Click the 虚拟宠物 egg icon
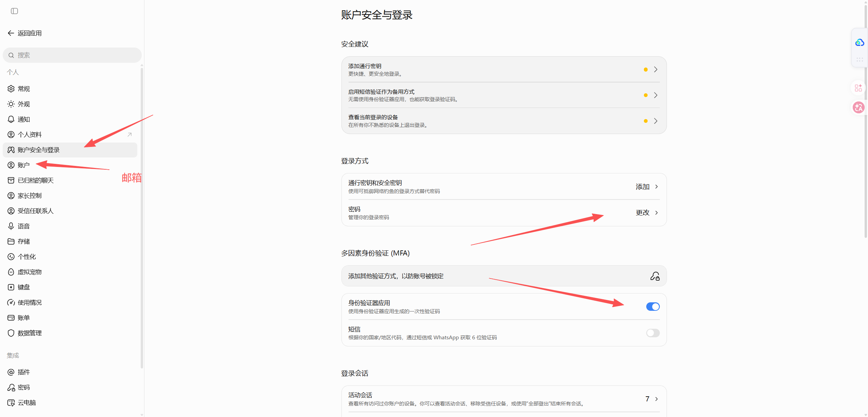Screen dimensions: 868x417 coord(11,272)
